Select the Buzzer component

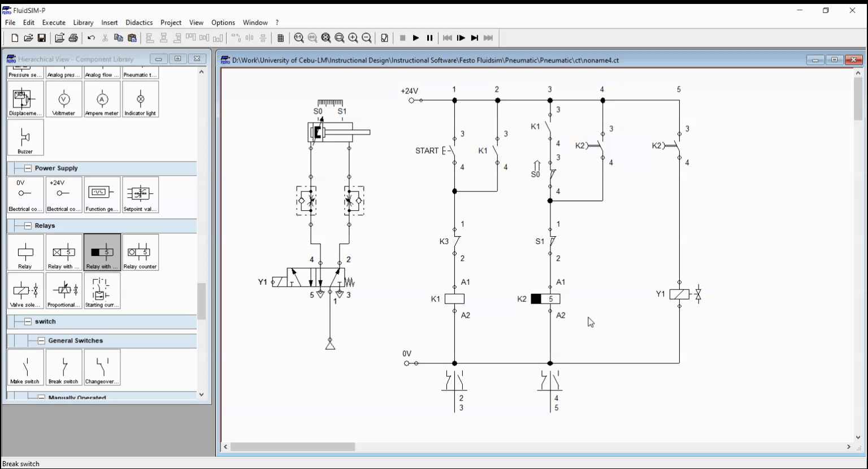(x=25, y=137)
